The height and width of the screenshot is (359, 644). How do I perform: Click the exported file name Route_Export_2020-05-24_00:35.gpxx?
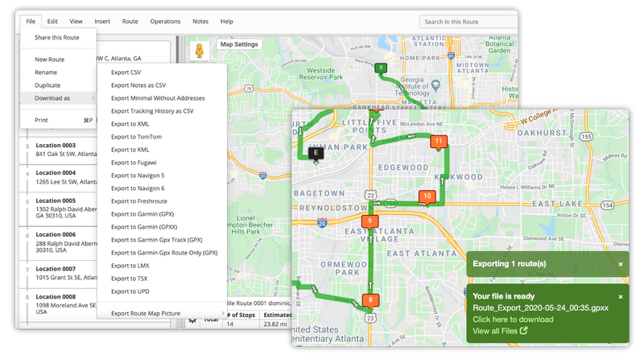[540, 308]
